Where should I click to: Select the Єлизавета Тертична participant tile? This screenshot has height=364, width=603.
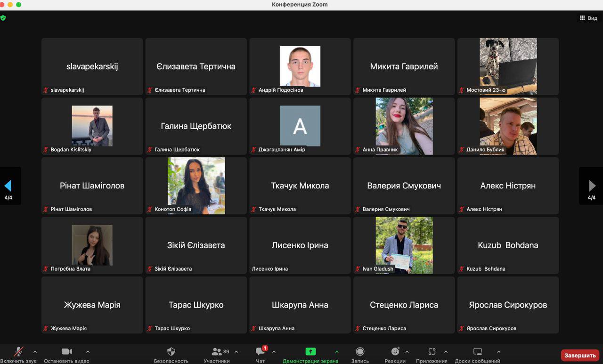click(x=196, y=66)
